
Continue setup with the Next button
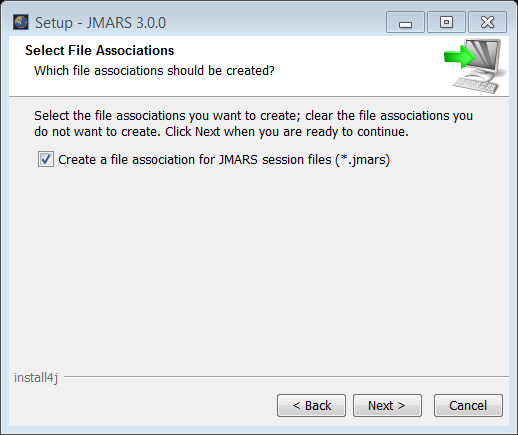[x=387, y=405]
